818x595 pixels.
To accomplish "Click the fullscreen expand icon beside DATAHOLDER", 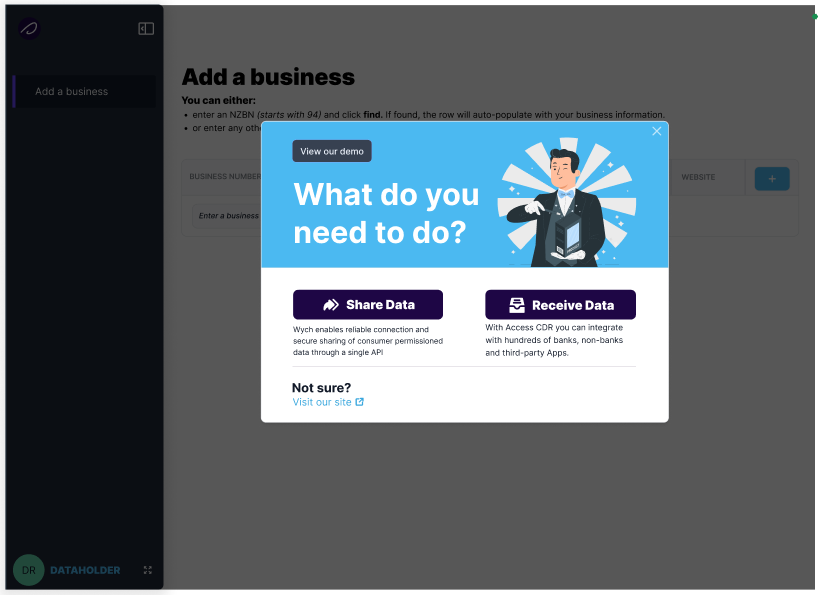I will pyautogui.click(x=148, y=570).
